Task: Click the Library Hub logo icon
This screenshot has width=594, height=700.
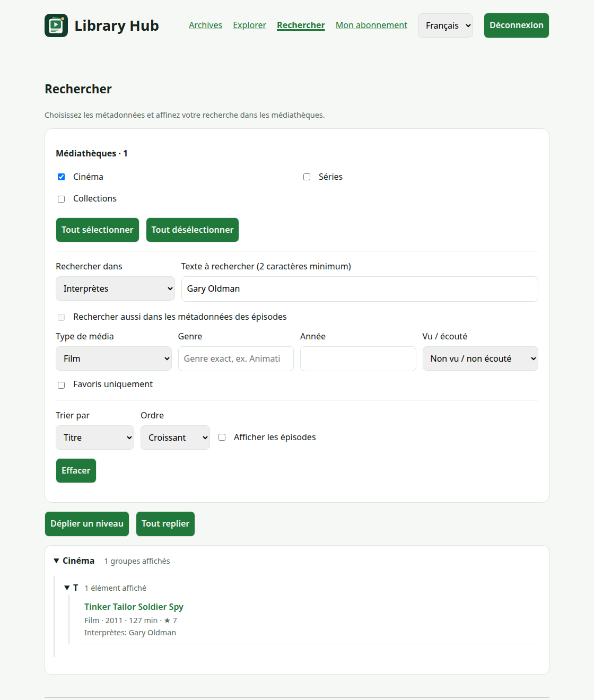Action: coord(56,25)
